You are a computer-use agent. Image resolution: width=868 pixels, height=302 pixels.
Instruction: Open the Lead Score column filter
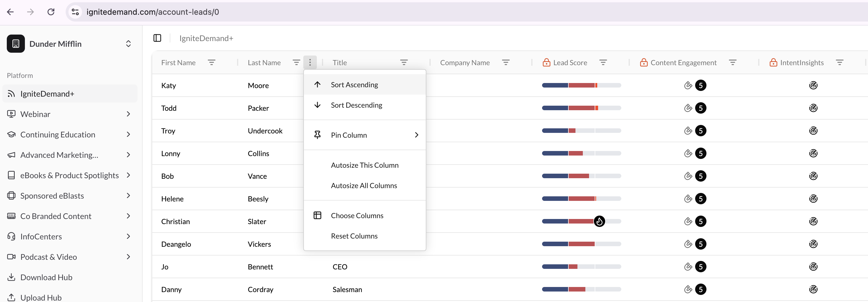click(x=603, y=62)
